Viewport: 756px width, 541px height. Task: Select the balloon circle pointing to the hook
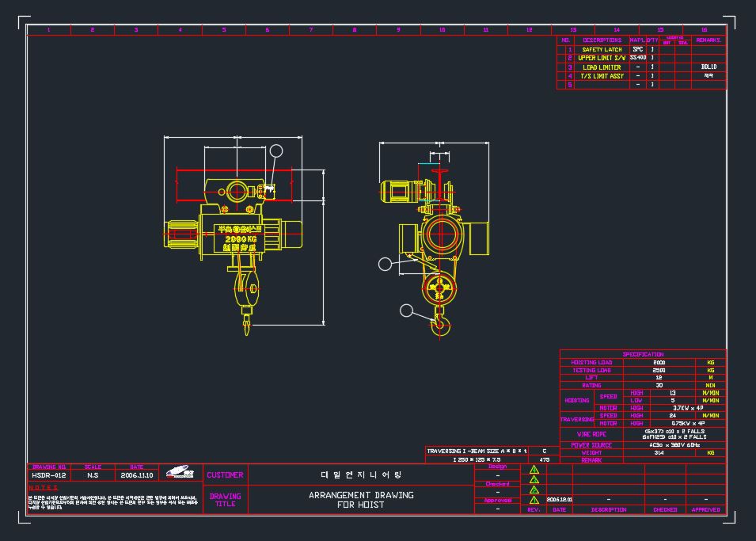[406, 311]
